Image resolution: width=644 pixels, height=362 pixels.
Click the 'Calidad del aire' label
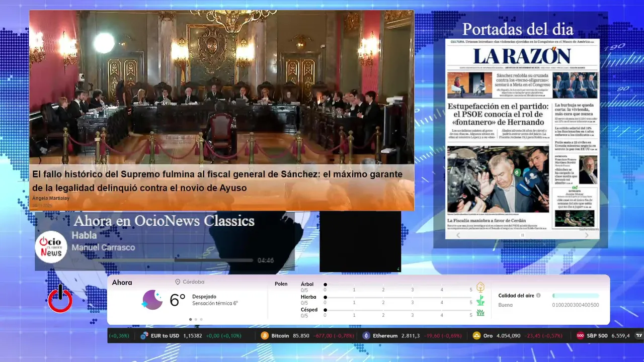(x=516, y=296)
